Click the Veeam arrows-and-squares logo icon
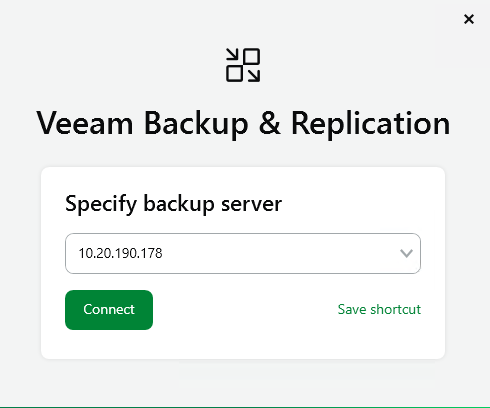Image resolution: width=490 pixels, height=408 pixels. coord(243,65)
